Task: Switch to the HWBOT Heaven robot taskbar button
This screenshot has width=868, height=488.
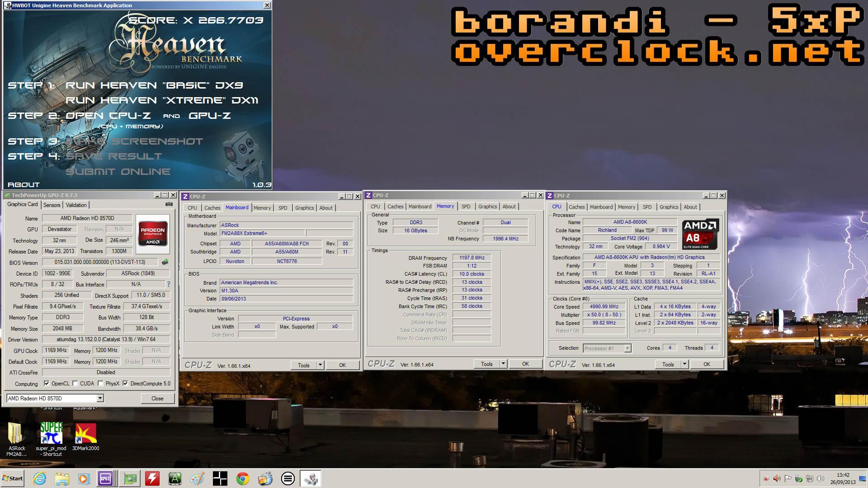Action: [311, 479]
